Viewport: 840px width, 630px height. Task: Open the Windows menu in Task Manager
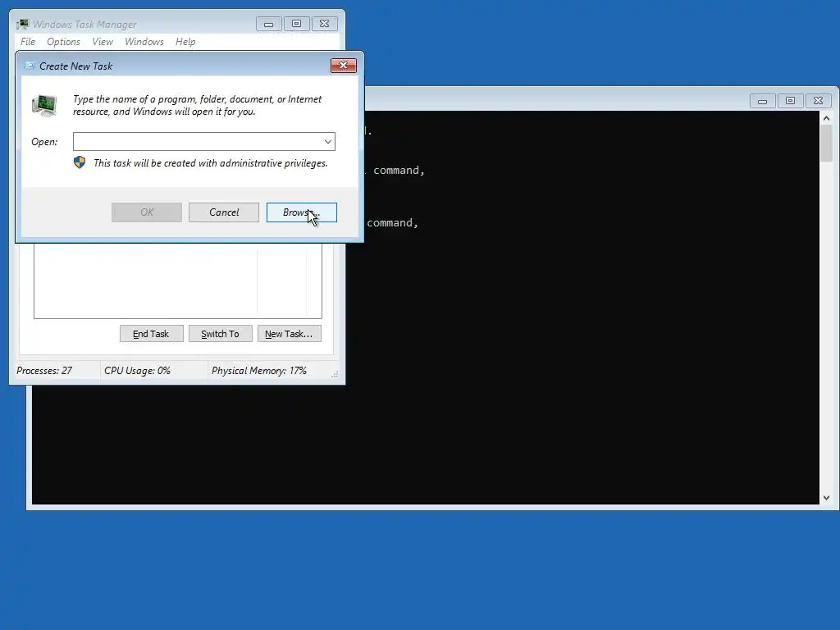click(144, 41)
